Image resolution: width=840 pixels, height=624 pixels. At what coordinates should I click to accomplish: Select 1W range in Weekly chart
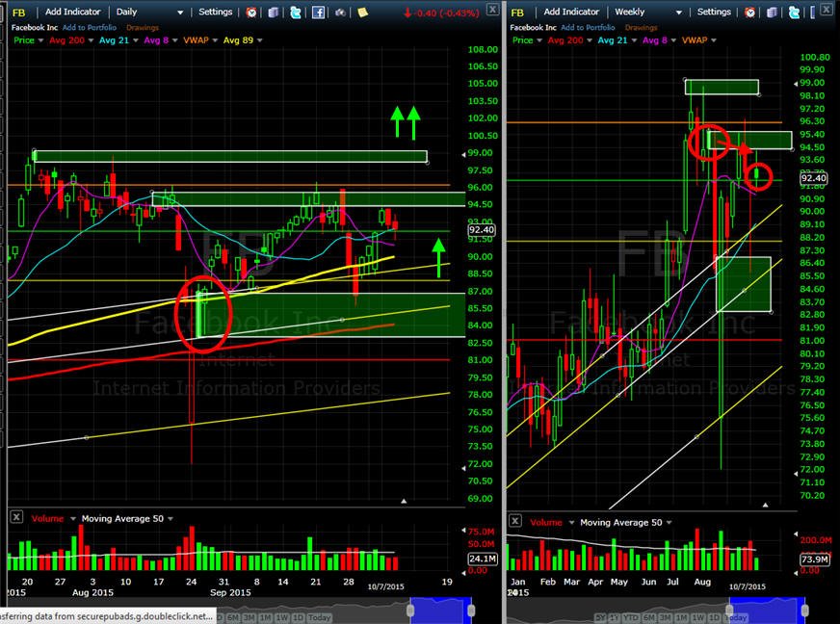tap(698, 617)
